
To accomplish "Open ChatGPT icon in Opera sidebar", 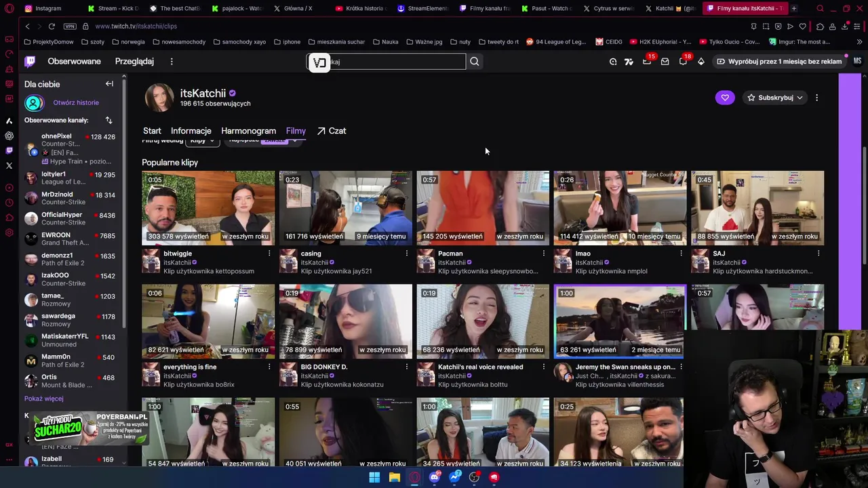I will [x=9, y=136].
